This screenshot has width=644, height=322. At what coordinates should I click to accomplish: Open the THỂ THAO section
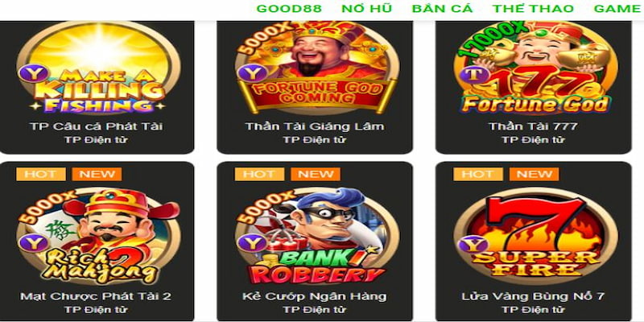click(x=533, y=9)
